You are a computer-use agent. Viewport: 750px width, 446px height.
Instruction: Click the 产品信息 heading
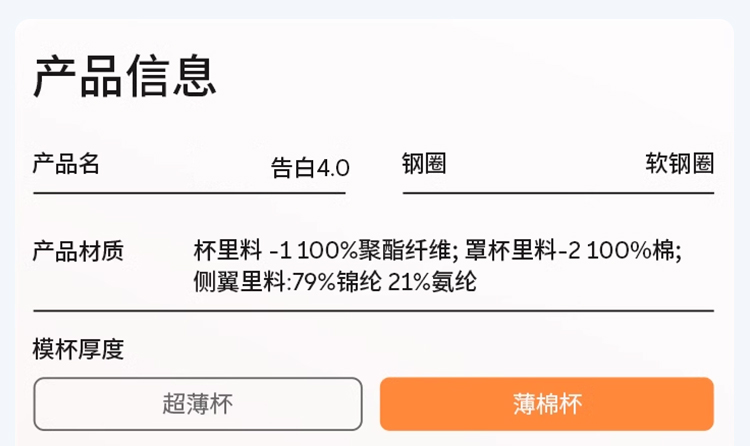(x=125, y=77)
